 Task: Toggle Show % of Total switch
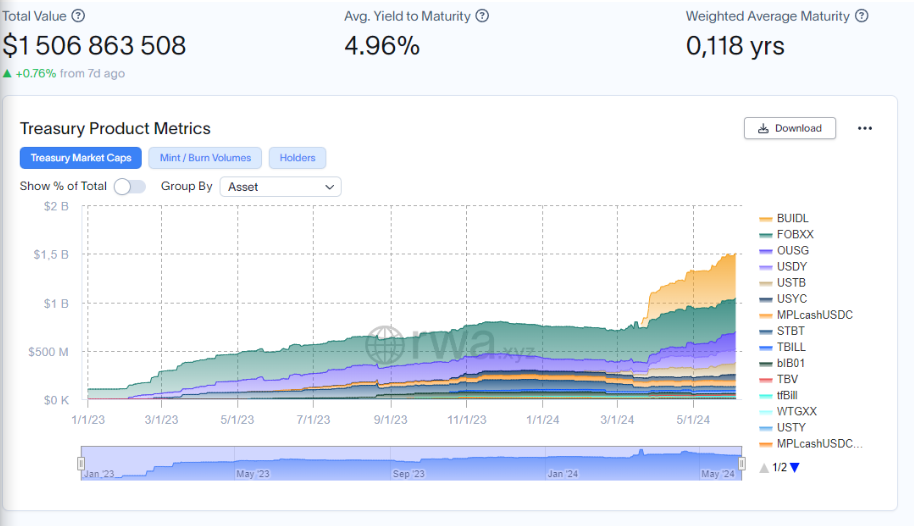(129, 187)
